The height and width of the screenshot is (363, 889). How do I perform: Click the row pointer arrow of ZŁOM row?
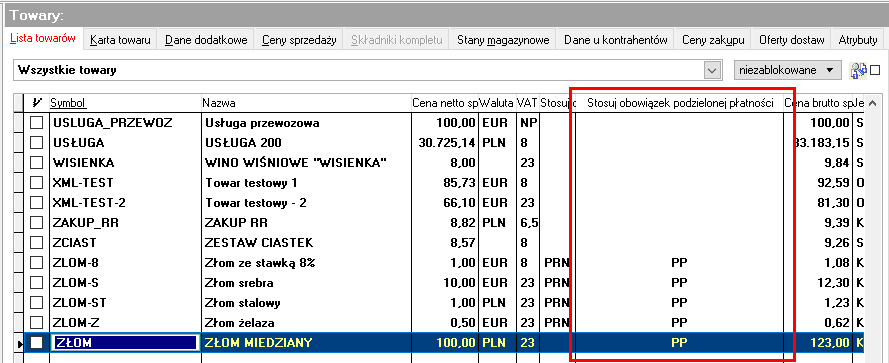click(20, 343)
